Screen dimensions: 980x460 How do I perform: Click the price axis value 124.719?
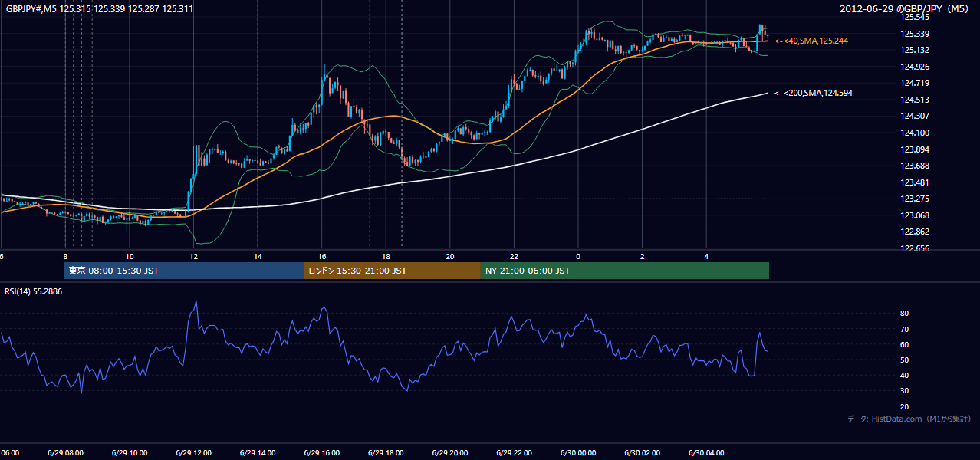(x=916, y=84)
